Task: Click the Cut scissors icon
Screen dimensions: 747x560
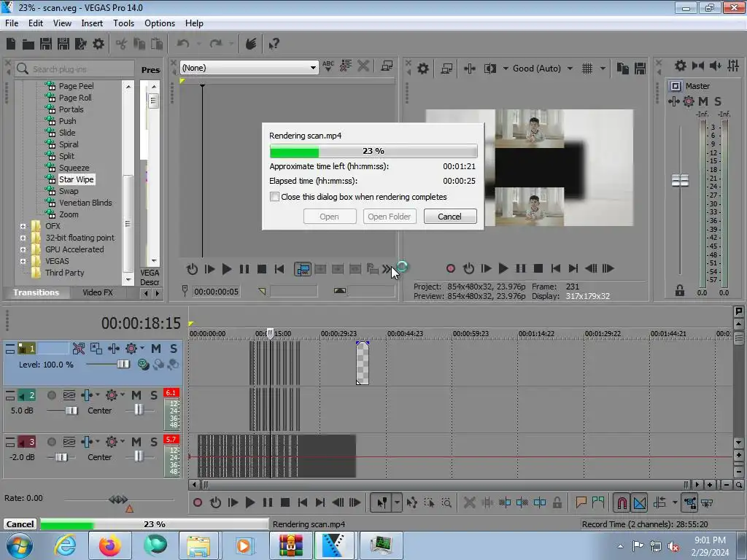Action: pyautogui.click(x=122, y=44)
